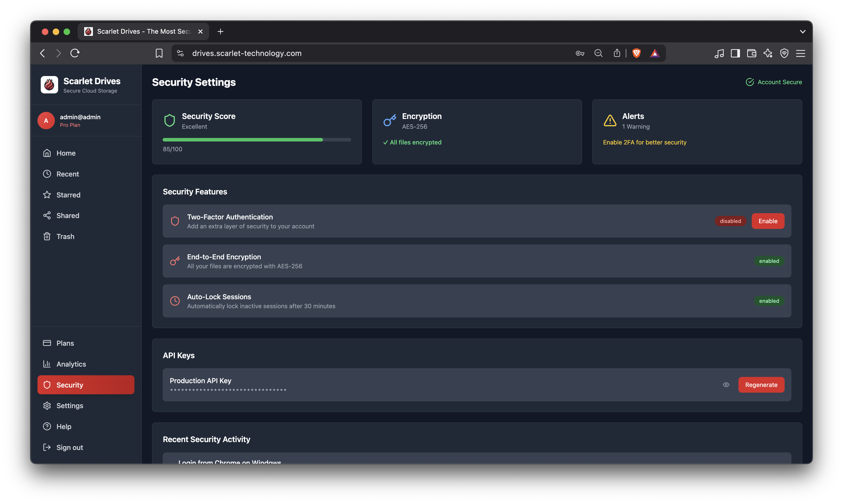The width and height of the screenshot is (843, 504).
Task: Open a new browser tab
Action: (221, 31)
